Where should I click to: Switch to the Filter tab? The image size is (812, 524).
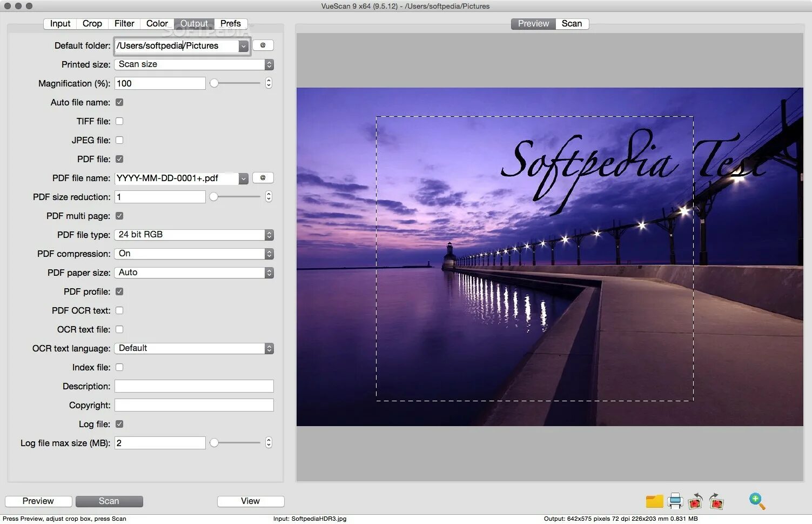click(124, 24)
